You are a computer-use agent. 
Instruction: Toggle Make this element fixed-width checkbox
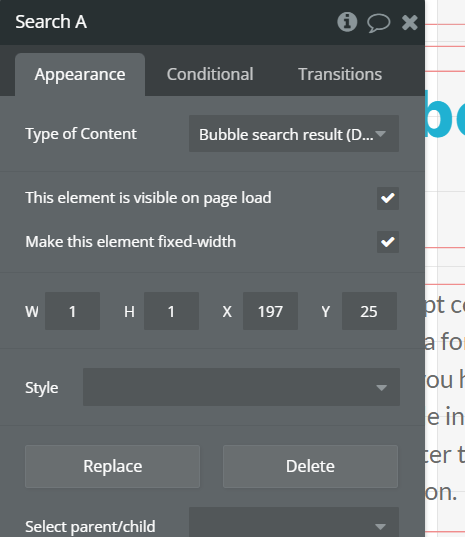[388, 242]
